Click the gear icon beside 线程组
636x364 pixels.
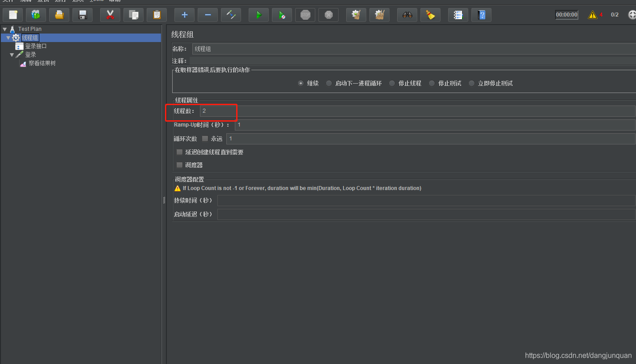click(x=16, y=38)
